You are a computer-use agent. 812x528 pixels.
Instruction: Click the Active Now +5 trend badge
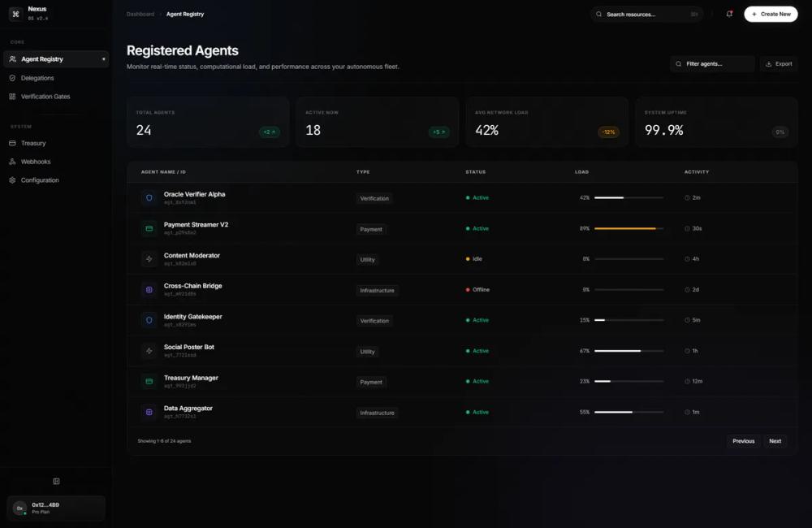coord(438,132)
